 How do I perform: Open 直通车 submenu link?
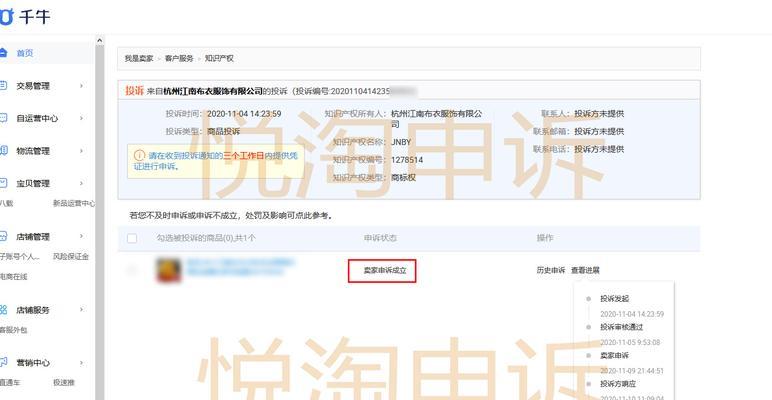point(10,382)
